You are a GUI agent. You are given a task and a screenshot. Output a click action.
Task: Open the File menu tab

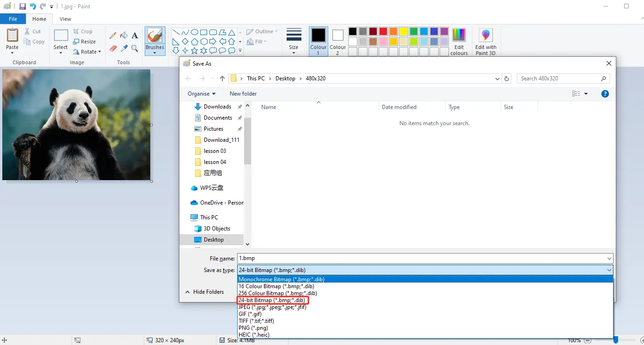pyautogui.click(x=13, y=19)
